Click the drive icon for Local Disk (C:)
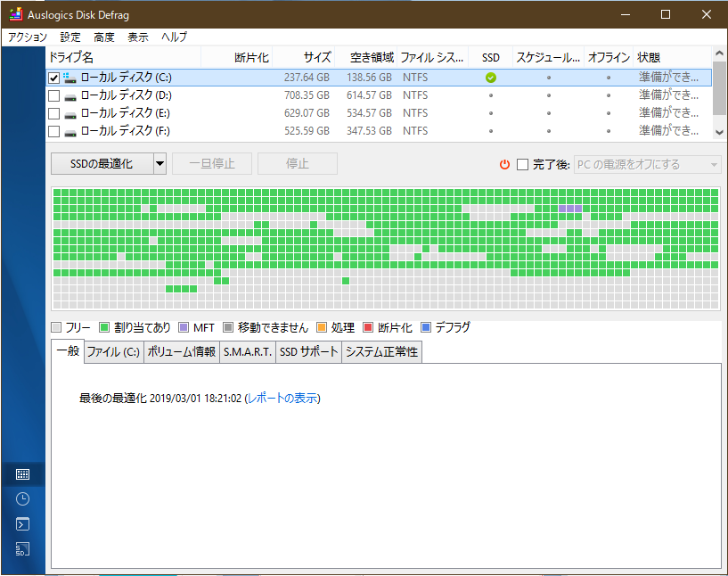This screenshot has width=728, height=576. click(x=70, y=78)
